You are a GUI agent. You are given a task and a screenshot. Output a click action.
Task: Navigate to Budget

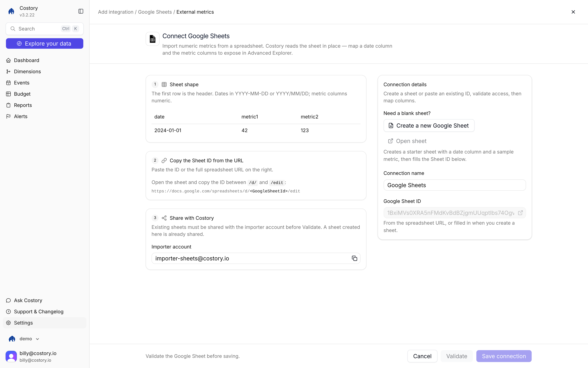click(45, 94)
